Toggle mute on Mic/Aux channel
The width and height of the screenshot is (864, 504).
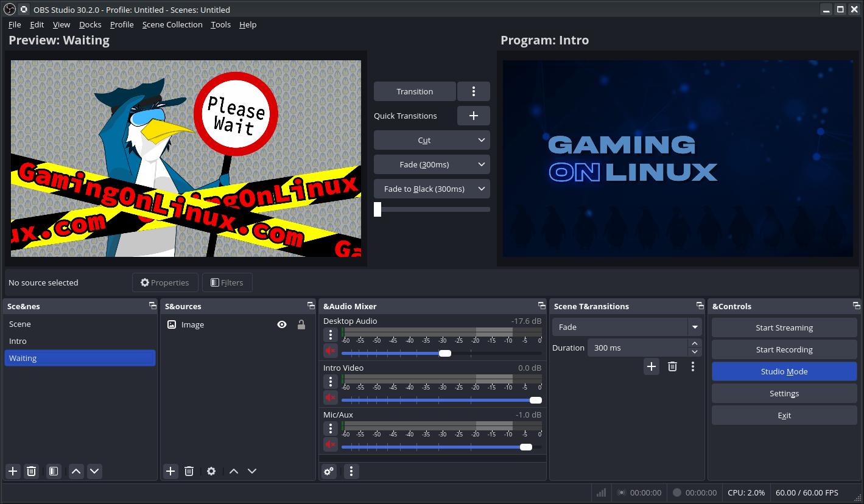(330, 444)
